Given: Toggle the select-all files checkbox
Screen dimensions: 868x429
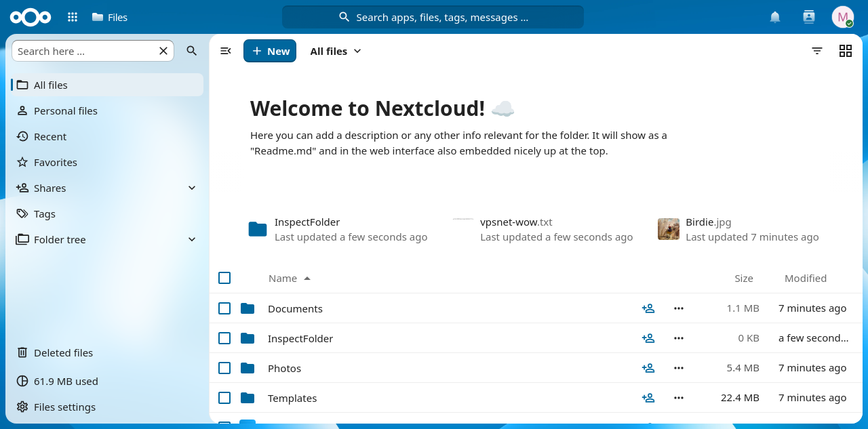Looking at the screenshot, I should (224, 278).
